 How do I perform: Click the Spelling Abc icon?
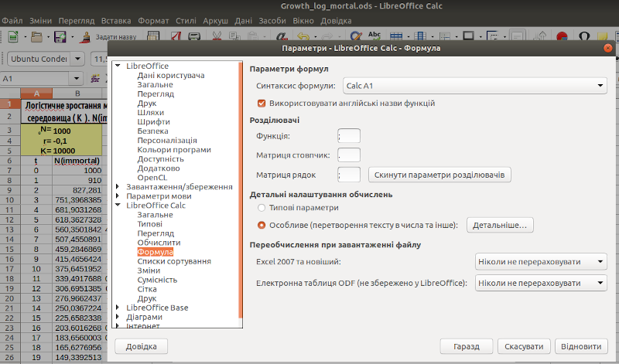(x=374, y=36)
